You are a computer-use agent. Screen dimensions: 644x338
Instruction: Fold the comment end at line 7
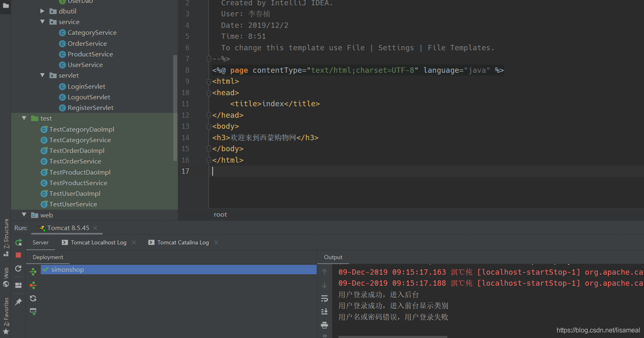pyautogui.click(x=209, y=59)
